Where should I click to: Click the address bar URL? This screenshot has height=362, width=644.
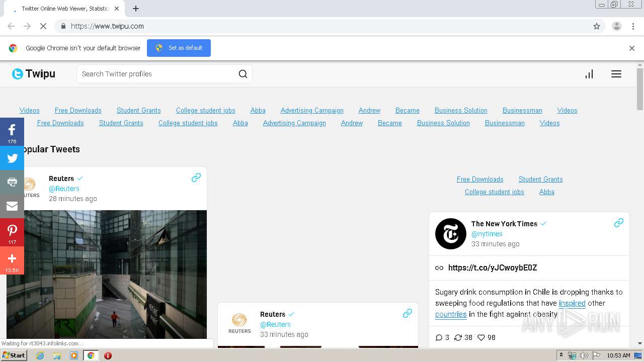pos(107,26)
